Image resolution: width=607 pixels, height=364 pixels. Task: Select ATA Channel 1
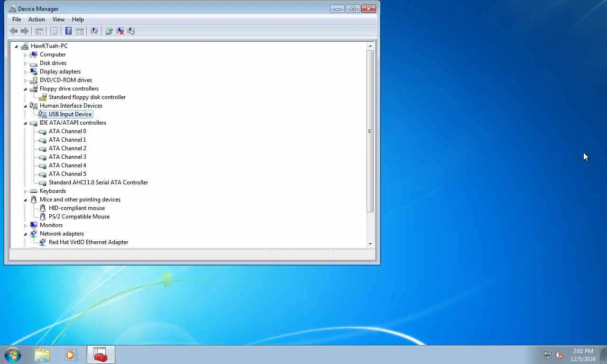(x=67, y=140)
